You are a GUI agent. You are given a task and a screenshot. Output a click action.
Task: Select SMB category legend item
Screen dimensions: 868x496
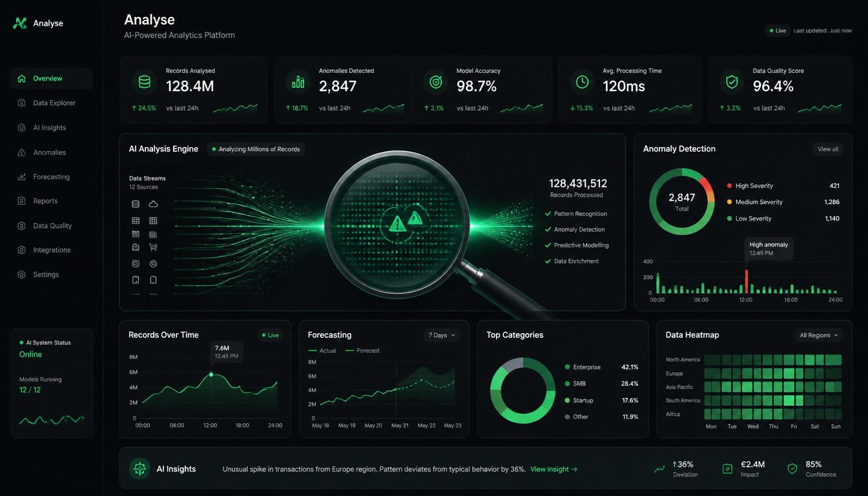coord(601,384)
